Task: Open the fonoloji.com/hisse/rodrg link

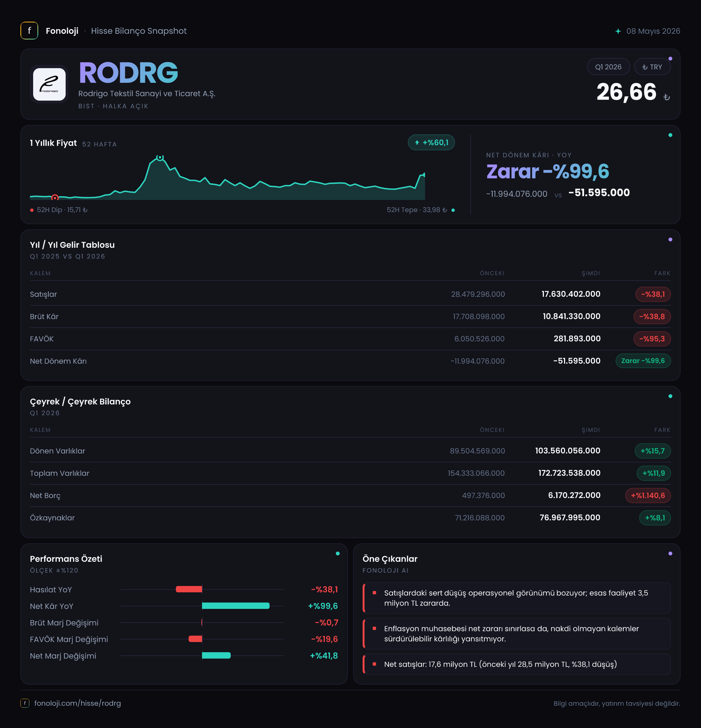Action: (78, 703)
